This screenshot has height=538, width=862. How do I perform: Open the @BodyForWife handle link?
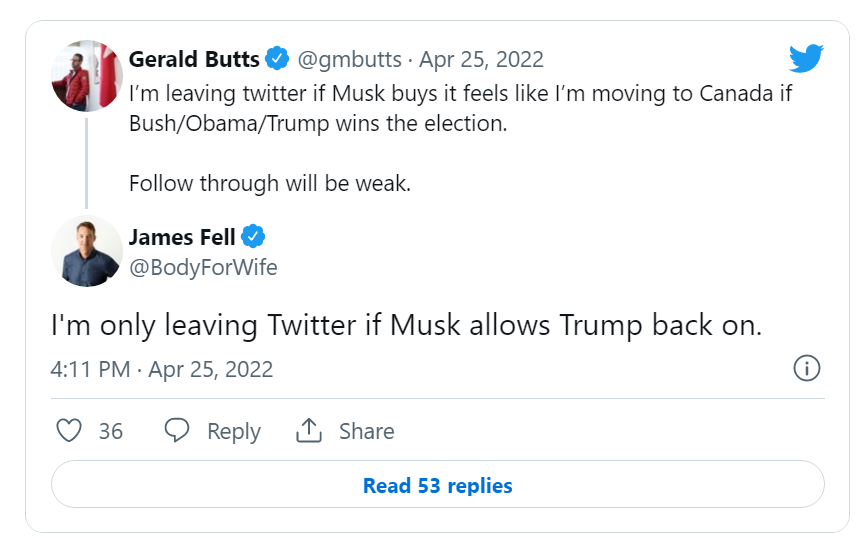click(x=203, y=267)
